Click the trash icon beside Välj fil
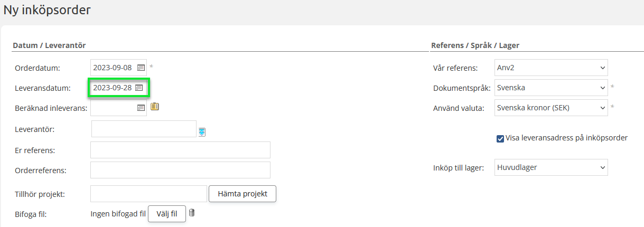Image resolution: width=644 pixels, height=227 pixels. 192,213
